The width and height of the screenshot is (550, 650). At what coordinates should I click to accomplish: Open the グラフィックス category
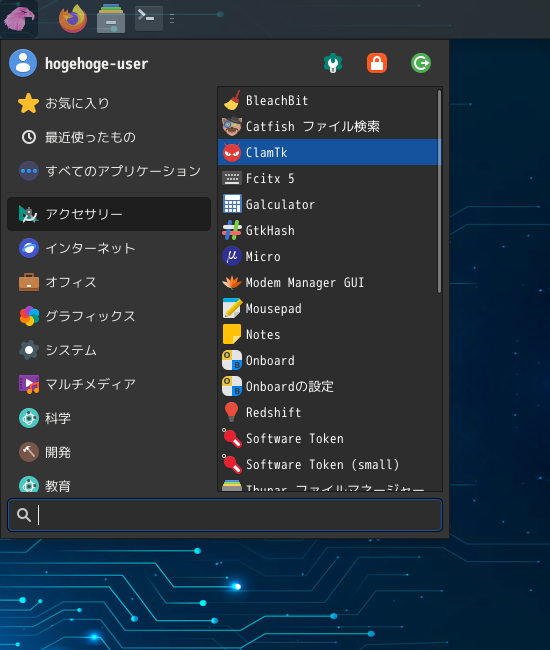click(109, 316)
